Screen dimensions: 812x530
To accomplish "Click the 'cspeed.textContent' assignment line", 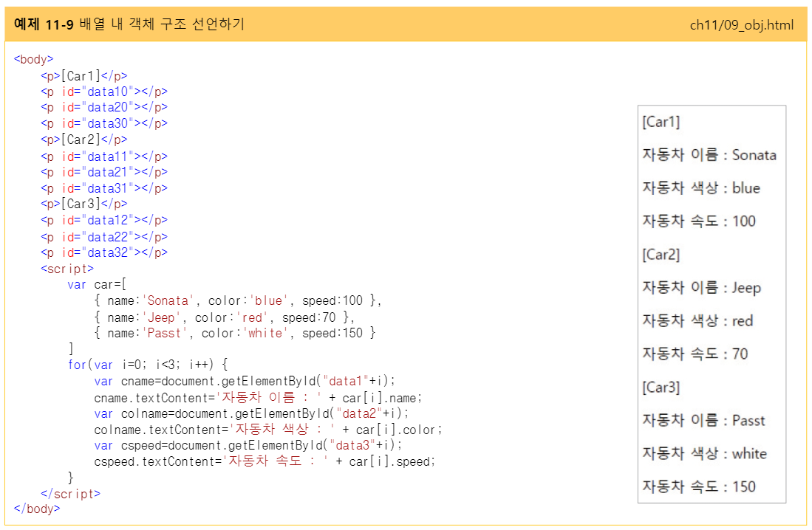I will (265, 461).
